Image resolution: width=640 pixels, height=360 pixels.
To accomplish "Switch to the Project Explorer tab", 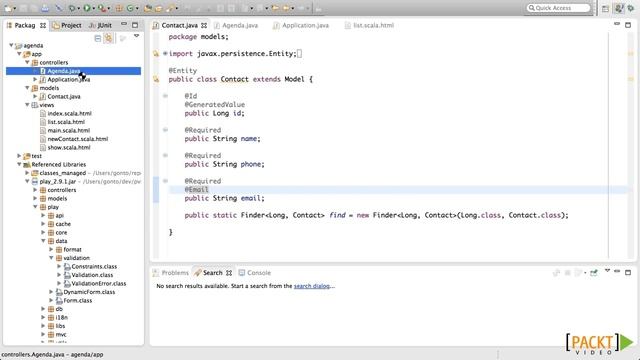I will (x=67, y=25).
